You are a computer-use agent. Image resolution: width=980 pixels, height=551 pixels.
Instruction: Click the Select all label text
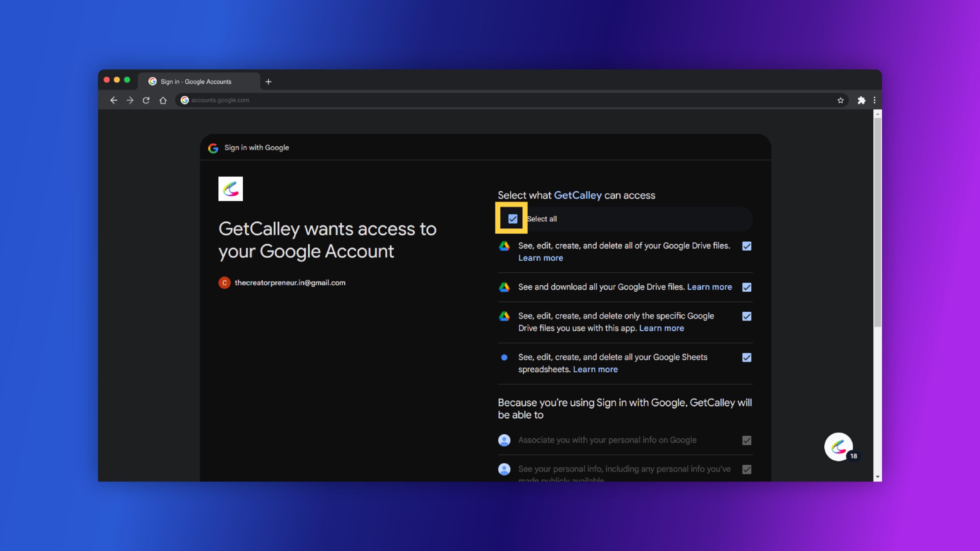click(x=542, y=219)
